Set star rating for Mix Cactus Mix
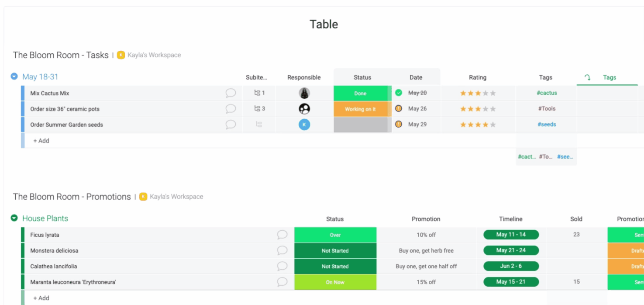 click(x=478, y=93)
